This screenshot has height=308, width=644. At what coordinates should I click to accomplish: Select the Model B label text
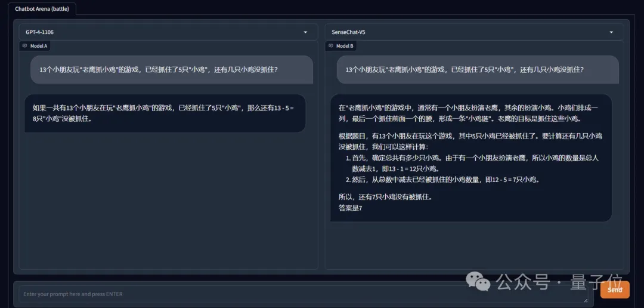coord(345,46)
